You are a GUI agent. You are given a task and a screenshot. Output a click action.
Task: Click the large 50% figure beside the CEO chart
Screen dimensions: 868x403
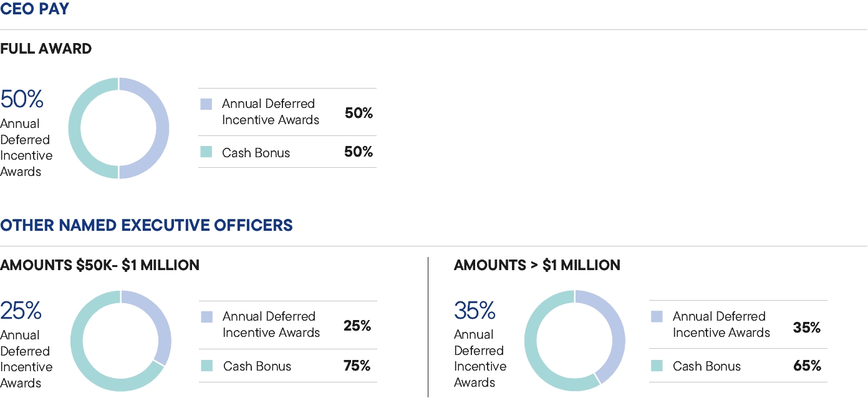click(x=22, y=100)
